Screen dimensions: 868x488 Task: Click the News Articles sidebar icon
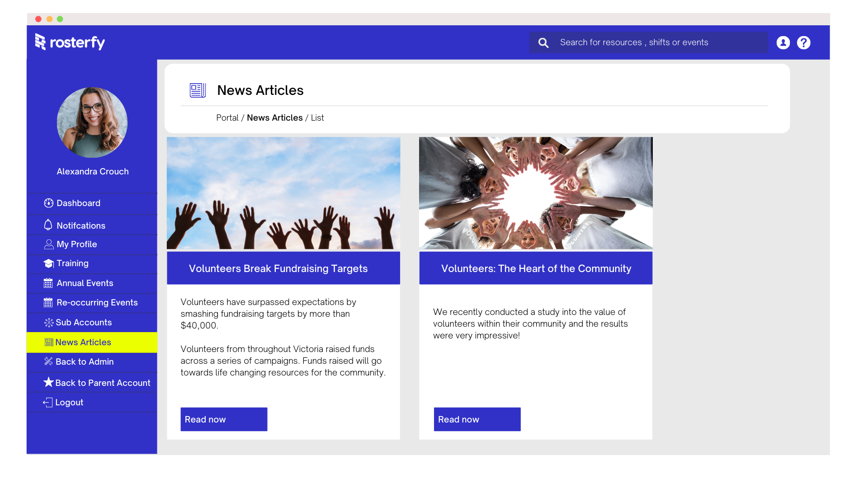(x=49, y=342)
